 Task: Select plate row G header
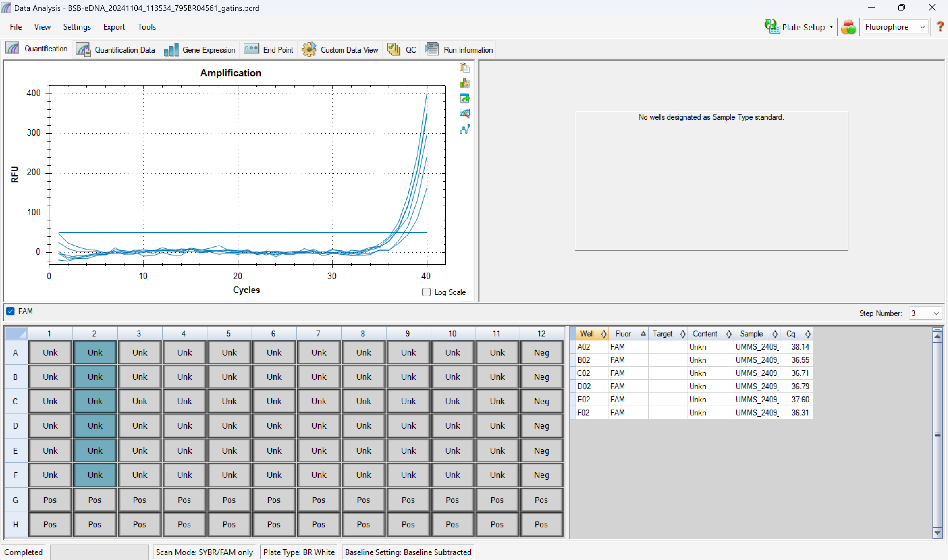(x=16, y=500)
